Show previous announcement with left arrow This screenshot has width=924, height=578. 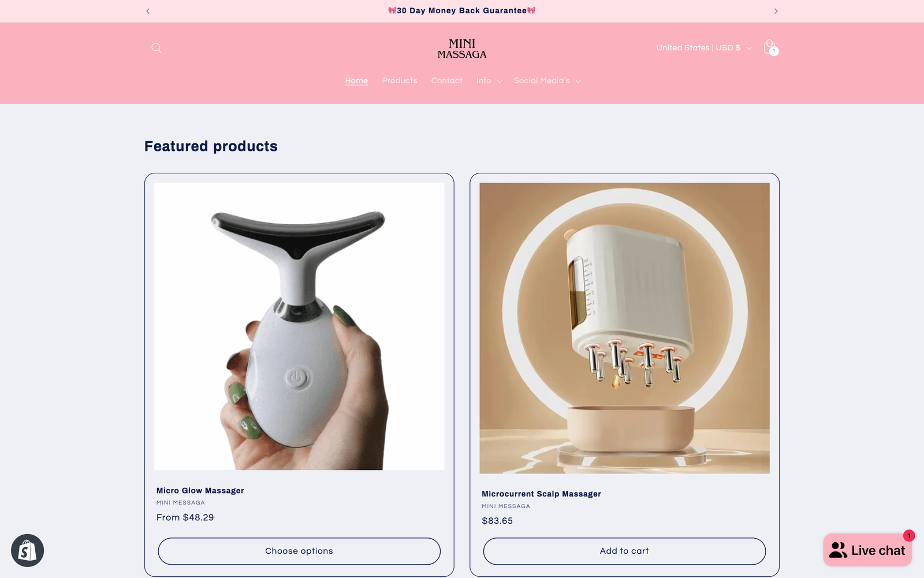(x=148, y=11)
